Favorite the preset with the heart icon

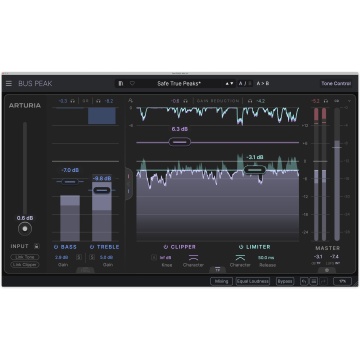[132, 84]
